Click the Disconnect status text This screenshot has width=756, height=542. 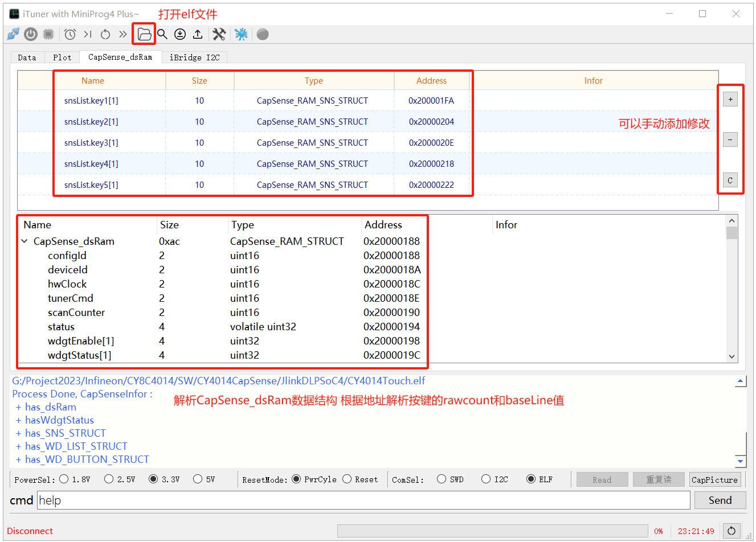tap(30, 531)
